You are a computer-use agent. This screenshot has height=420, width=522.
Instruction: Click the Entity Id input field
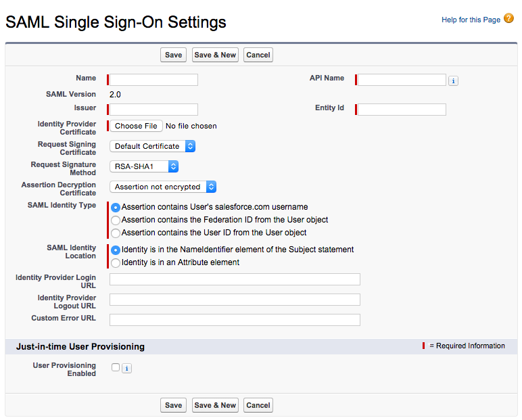tap(402, 110)
